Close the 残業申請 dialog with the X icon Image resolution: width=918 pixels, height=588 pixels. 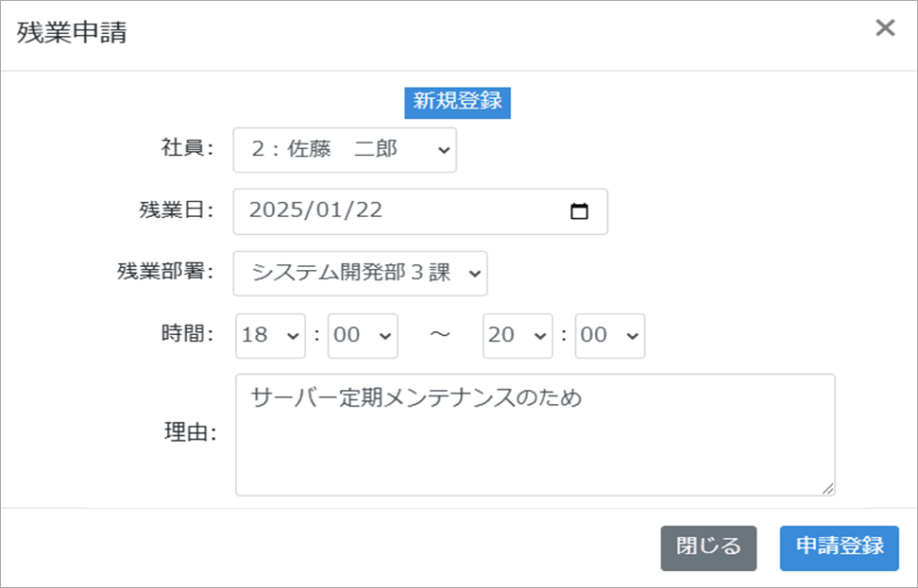[885, 28]
